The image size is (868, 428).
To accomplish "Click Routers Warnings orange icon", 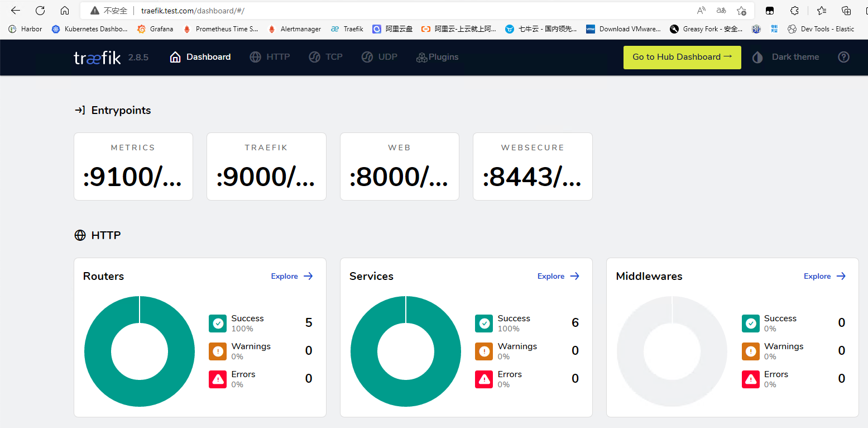I will pos(218,351).
